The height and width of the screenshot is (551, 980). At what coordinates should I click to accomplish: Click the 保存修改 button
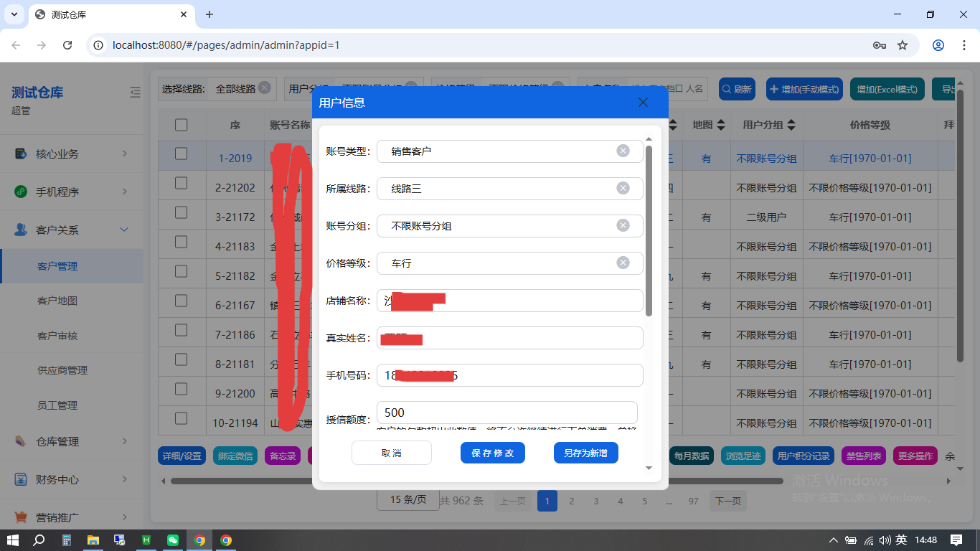click(492, 452)
